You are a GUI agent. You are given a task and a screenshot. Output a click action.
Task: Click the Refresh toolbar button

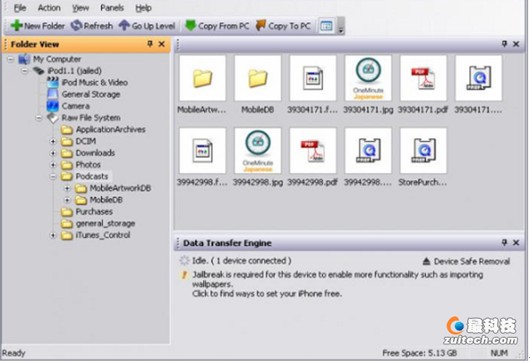pyautogui.click(x=92, y=26)
